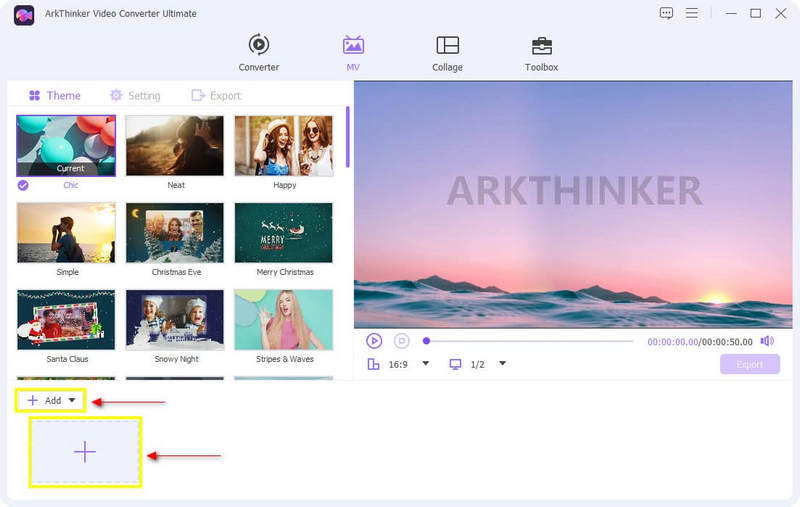Click the 'Merry Christmas' label text
The width and height of the screenshot is (800, 507).
click(285, 272)
